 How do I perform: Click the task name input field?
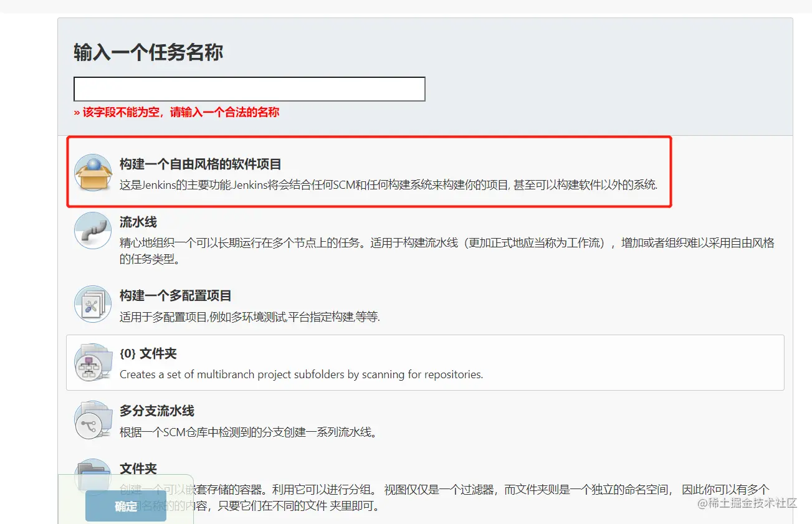click(249, 89)
